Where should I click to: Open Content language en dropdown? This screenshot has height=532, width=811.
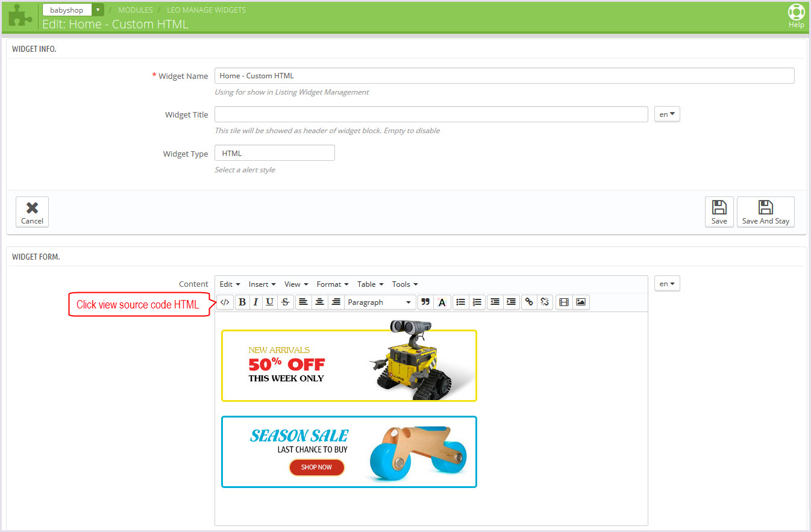coord(667,283)
